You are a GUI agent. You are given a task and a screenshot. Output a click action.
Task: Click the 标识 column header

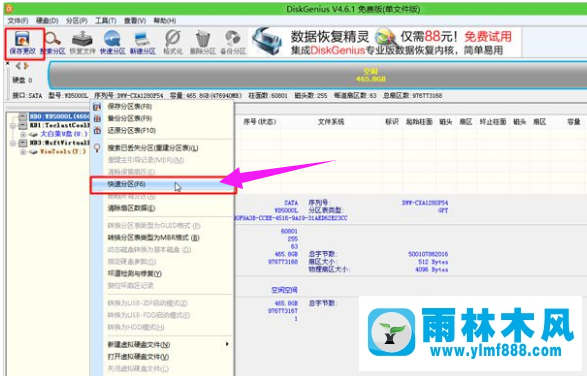(x=392, y=122)
